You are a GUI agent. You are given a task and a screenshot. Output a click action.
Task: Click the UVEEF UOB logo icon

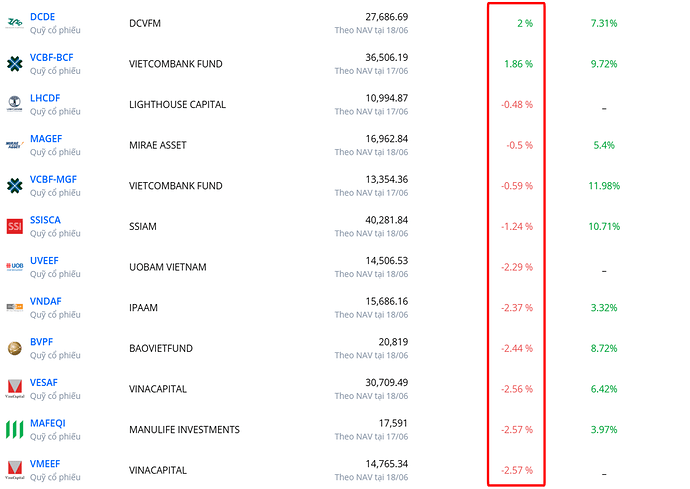(x=14, y=267)
